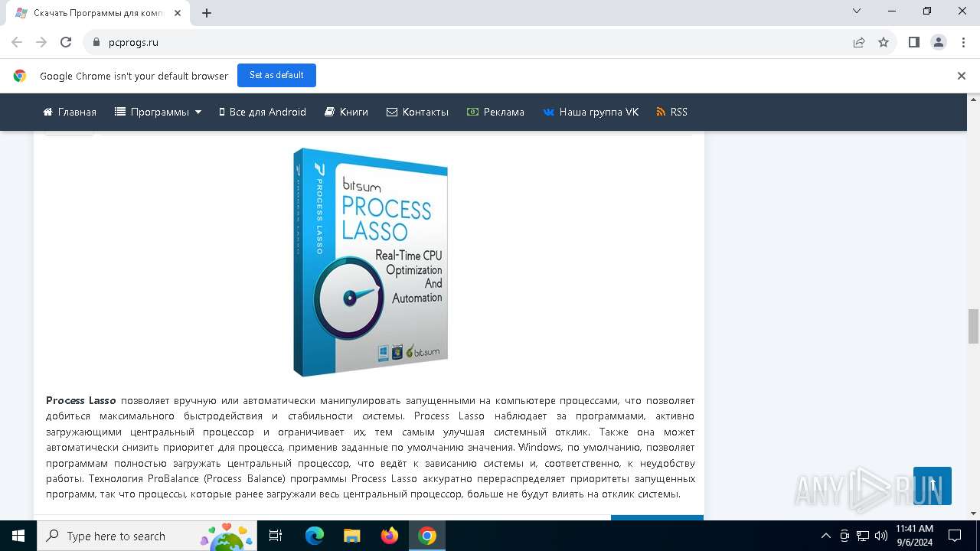Click the Process Lasso box image
Screen dimensions: 980x551
[371, 262]
